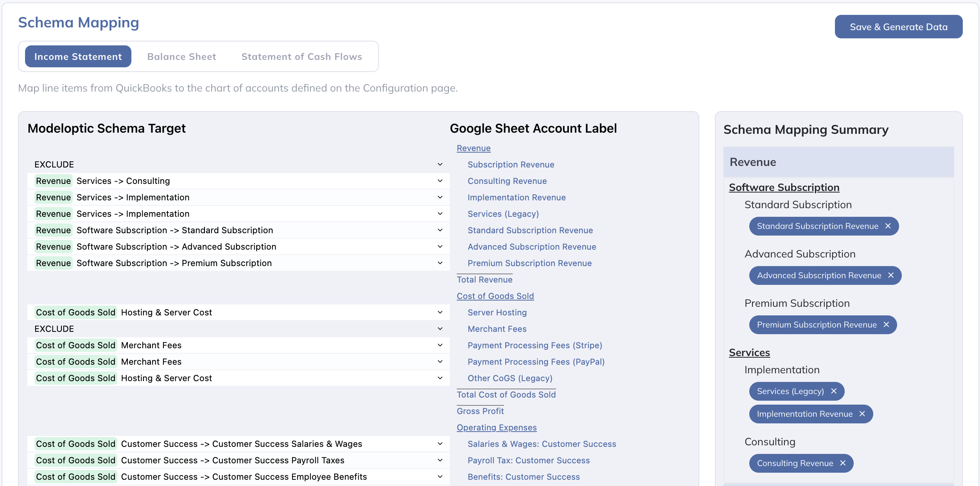The width and height of the screenshot is (980, 486).
Task: Select the Income Statement tab
Action: pyautogui.click(x=78, y=57)
